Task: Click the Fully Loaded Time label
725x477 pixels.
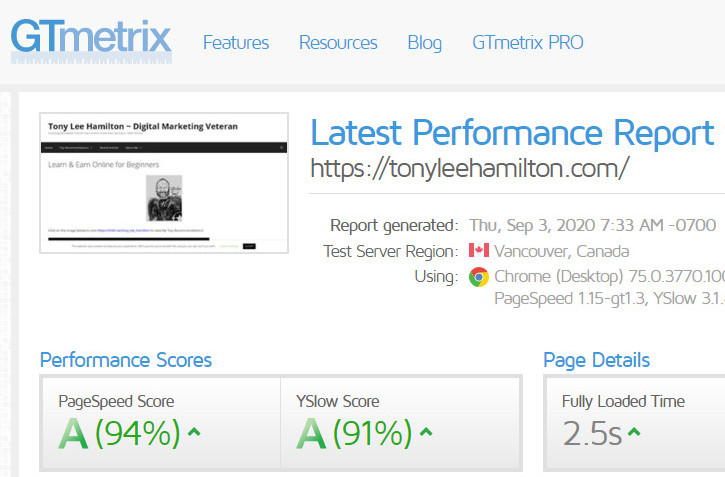Action: (623, 401)
